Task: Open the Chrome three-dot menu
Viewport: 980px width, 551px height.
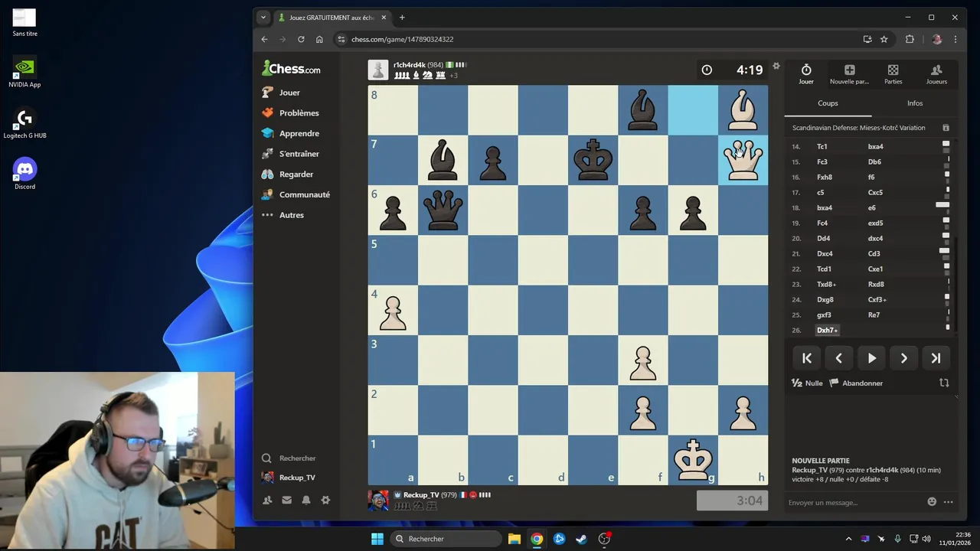Action: [x=955, y=39]
